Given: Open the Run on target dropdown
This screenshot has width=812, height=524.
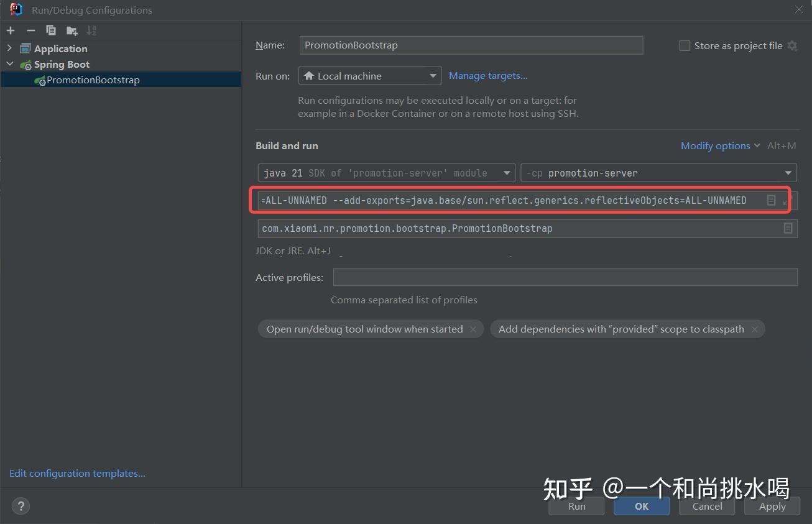Looking at the screenshot, I should click(x=432, y=75).
